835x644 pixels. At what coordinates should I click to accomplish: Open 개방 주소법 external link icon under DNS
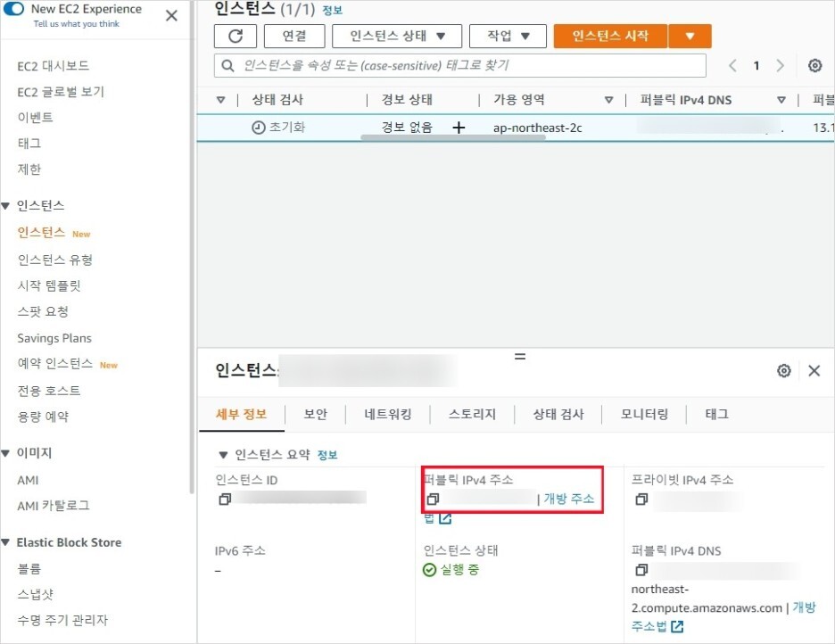(677, 626)
